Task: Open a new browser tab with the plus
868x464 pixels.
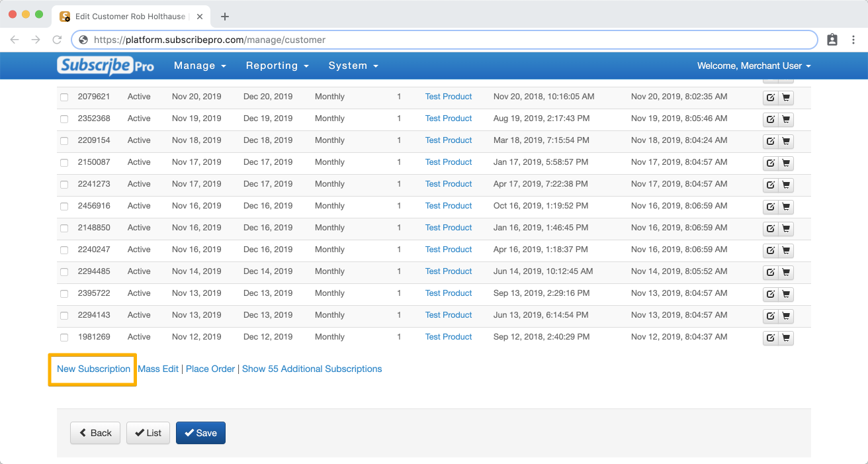Action: 225,17
